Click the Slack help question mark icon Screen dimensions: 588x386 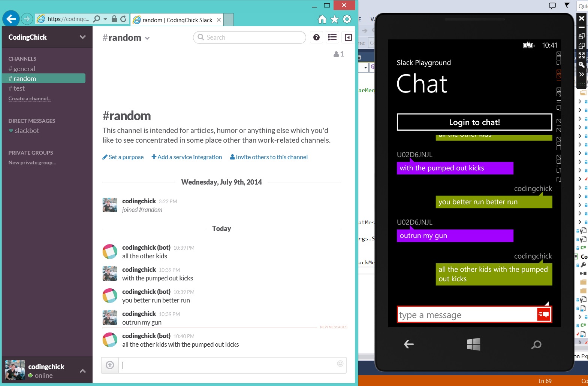coord(316,37)
